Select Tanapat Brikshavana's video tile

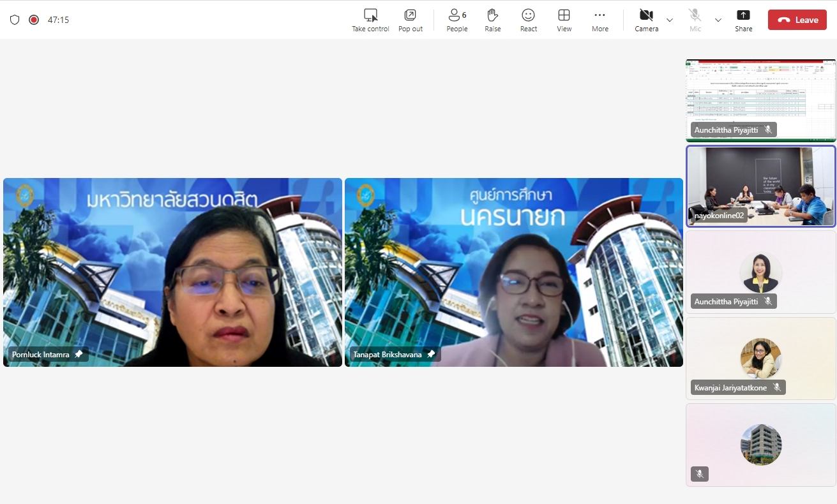pos(514,272)
